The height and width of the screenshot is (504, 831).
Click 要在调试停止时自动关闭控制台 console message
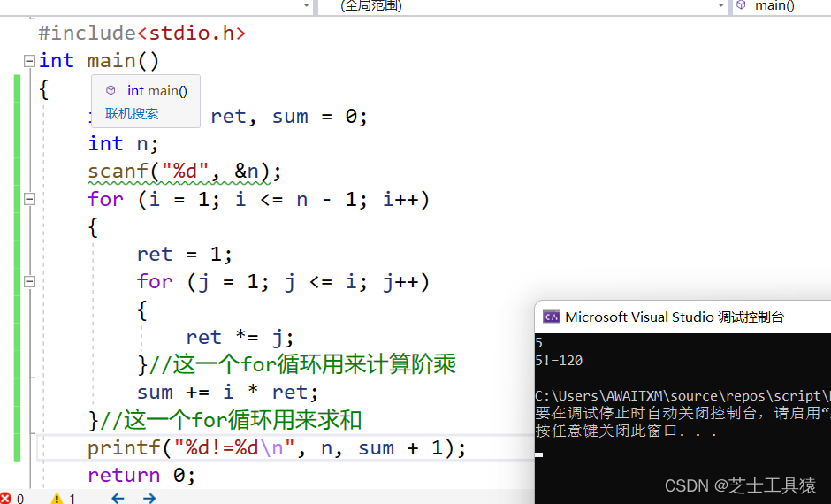(x=682, y=413)
